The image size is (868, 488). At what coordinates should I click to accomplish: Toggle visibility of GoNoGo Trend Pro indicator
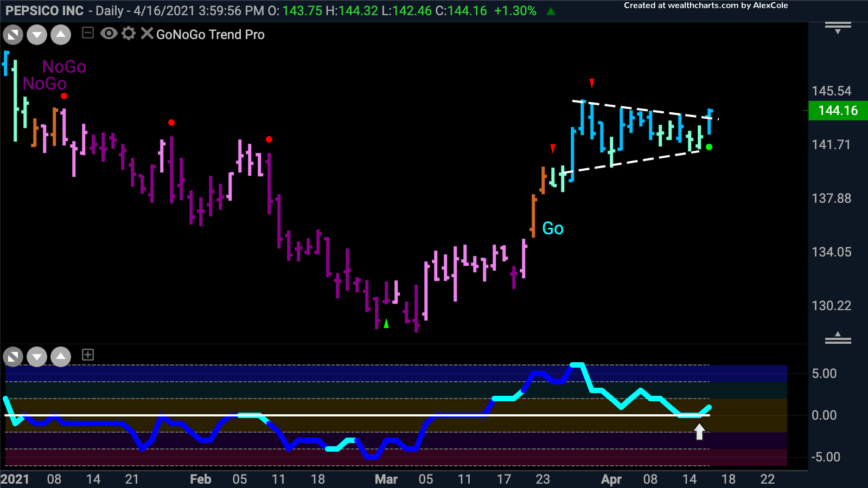[108, 34]
